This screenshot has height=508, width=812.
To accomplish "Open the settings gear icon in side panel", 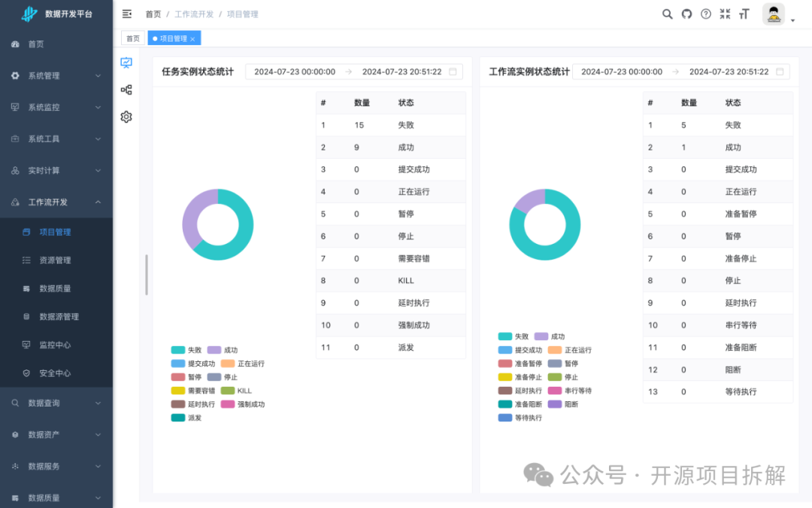I will (x=126, y=117).
